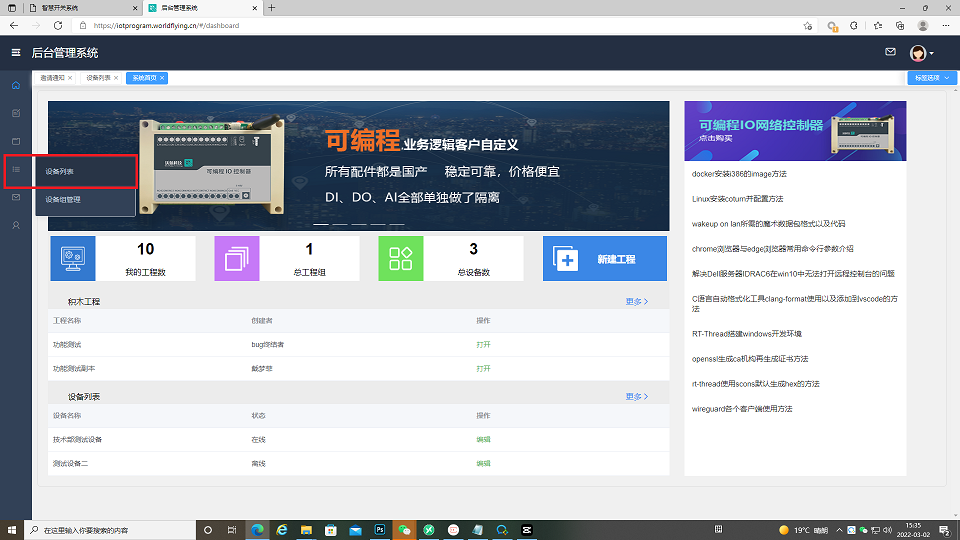Open the user icon in the sidebar

16,225
